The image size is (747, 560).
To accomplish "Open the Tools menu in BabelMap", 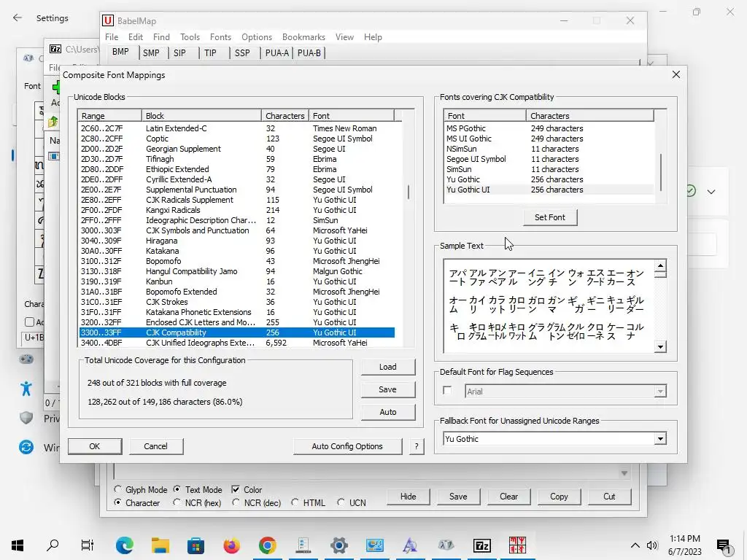I will (x=190, y=36).
